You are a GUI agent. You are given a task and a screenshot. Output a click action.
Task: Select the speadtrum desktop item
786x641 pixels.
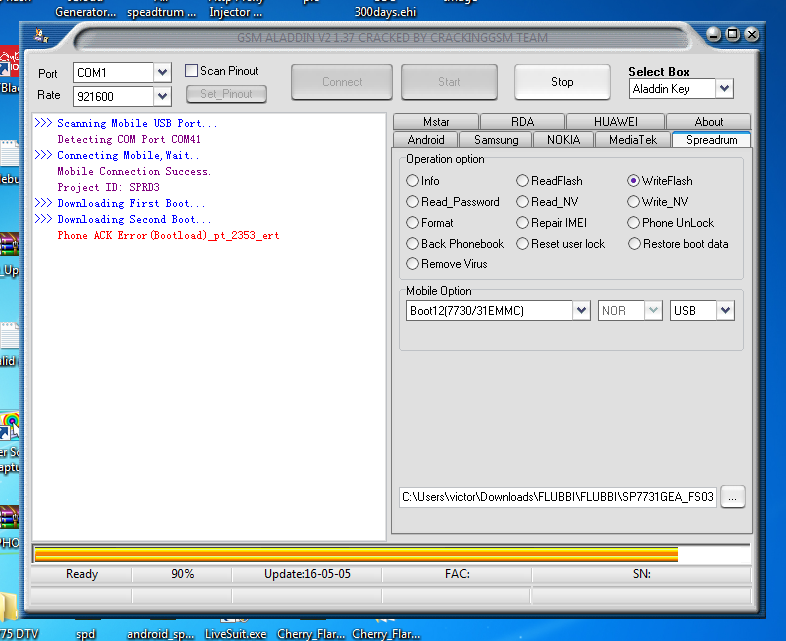click(x=161, y=12)
